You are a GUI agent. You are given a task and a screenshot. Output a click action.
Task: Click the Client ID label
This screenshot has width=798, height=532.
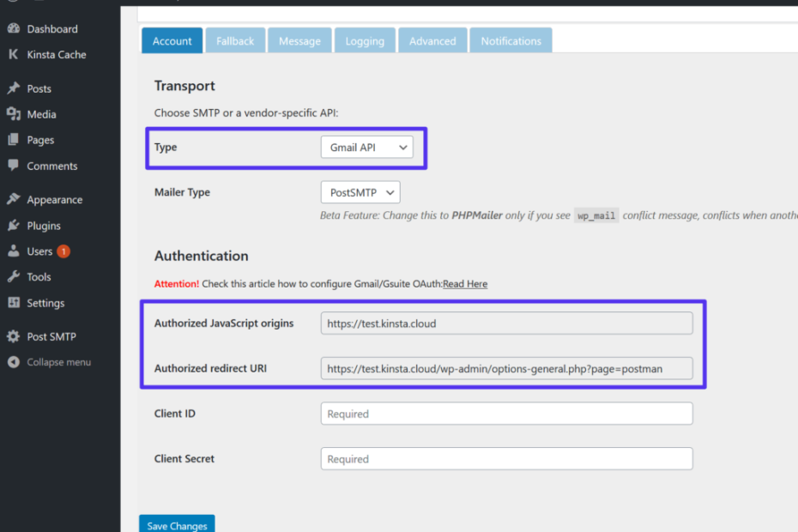point(175,414)
